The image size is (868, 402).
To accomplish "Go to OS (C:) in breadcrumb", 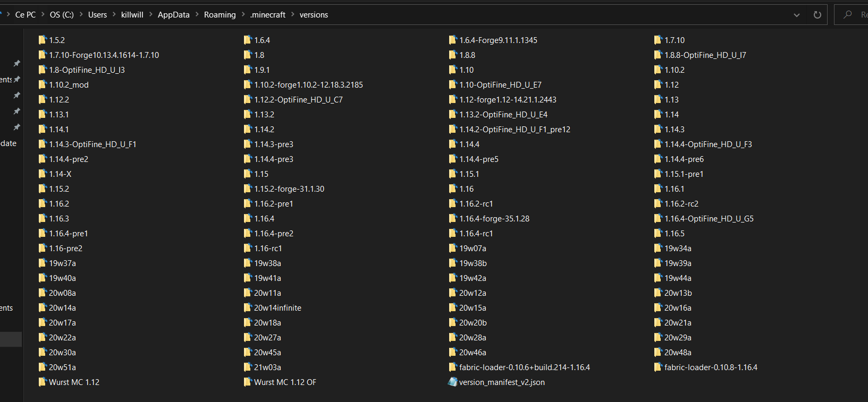I will point(62,15).
